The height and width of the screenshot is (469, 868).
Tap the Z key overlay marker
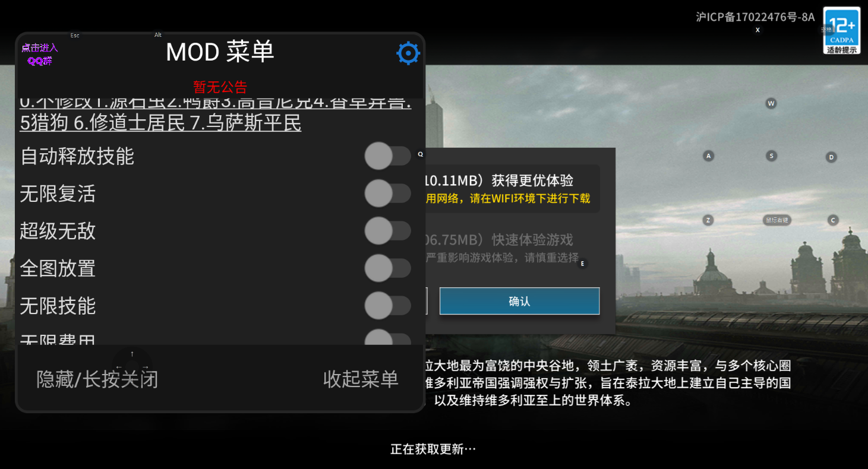coord(708,220)
